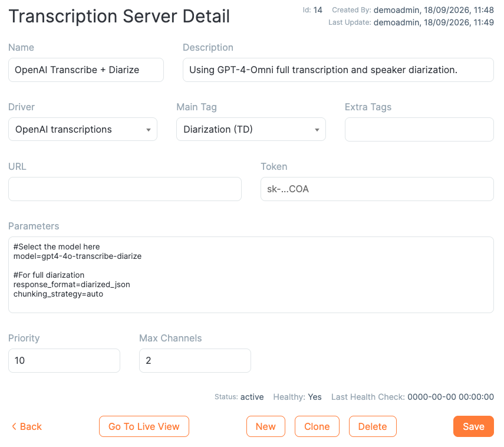The width and height of the screenshot is (504, 447).
Task: Open the Main Tag dropdown
Action: click(x=251, y=129)
